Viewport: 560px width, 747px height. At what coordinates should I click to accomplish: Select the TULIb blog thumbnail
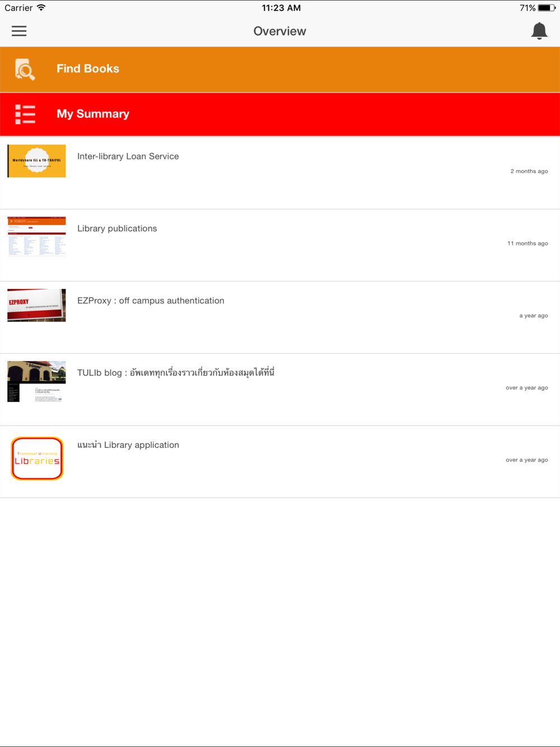36,381
